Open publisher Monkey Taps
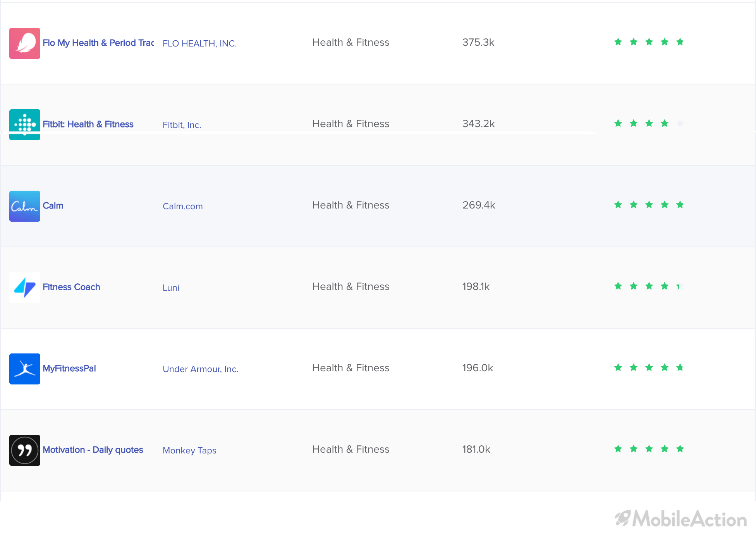Screen dimensions: 756x548 click(189, 450)
